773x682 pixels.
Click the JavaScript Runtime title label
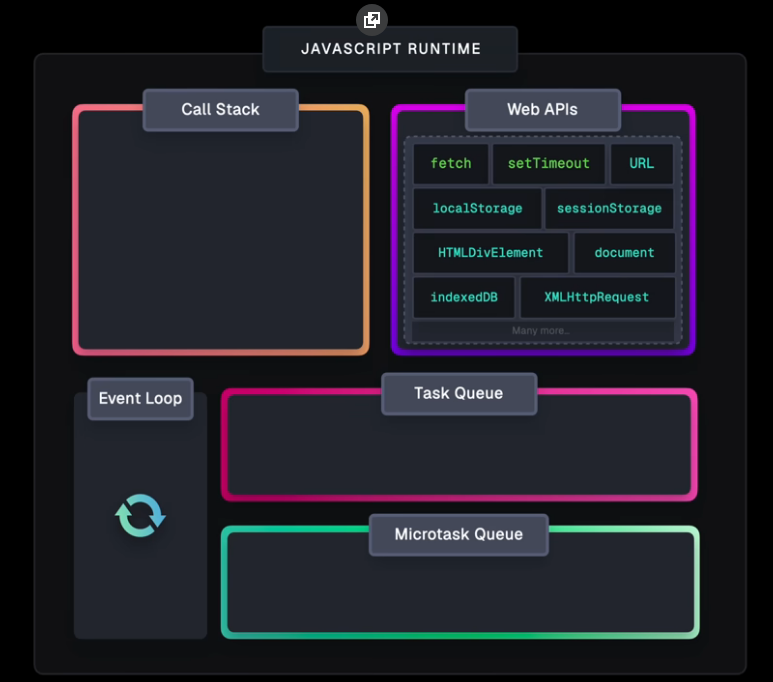click(x=390, y=49)
